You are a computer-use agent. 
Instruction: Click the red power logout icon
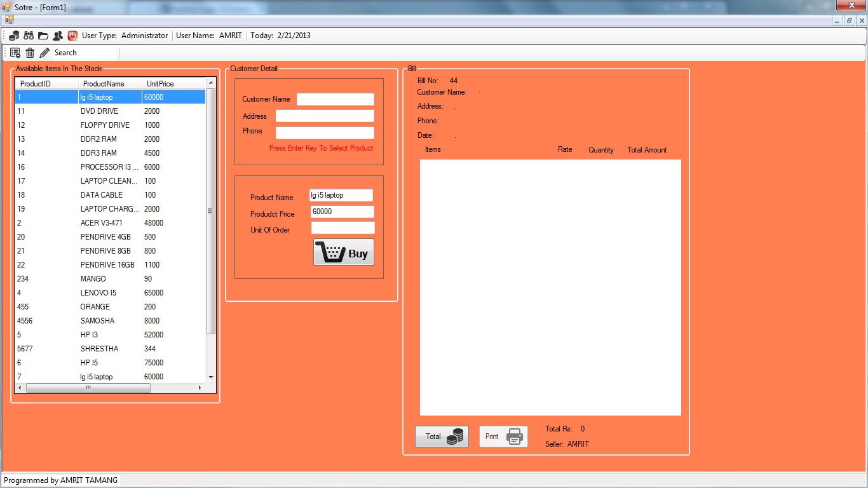pos(72,36)
